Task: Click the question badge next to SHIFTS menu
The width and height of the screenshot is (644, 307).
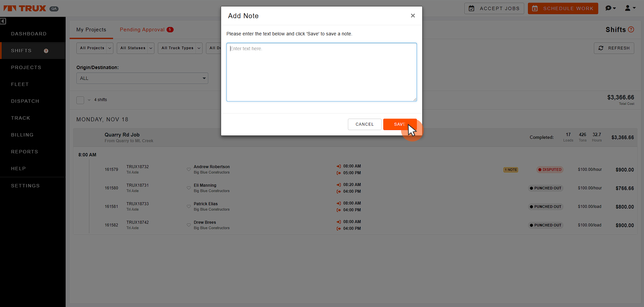Action: (x=46, y=51)
